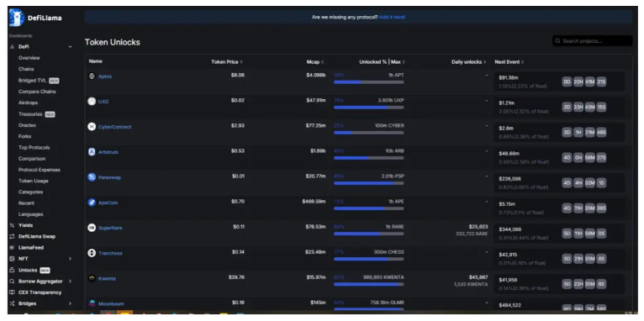
Task: Click the Search projects input field
Action: tap(592, 41)
